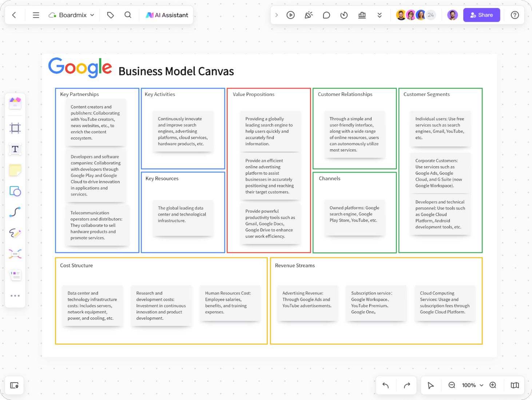
Task: Select the Shapes tool
Action: tap(15, 191)
